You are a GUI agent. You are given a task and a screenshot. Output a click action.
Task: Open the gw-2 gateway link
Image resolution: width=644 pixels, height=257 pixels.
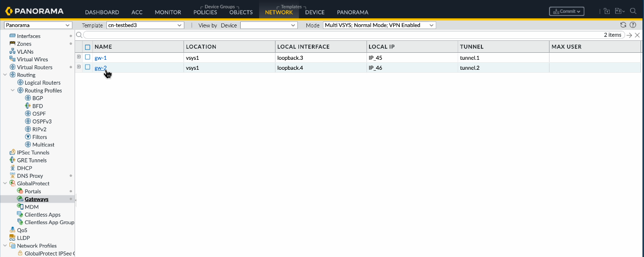[100, 68]
